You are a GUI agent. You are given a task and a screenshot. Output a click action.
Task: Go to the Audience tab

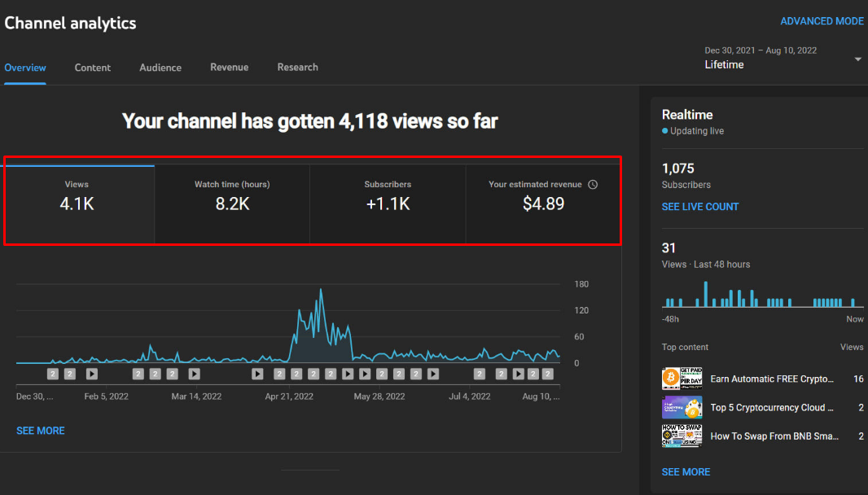(160, 68)
